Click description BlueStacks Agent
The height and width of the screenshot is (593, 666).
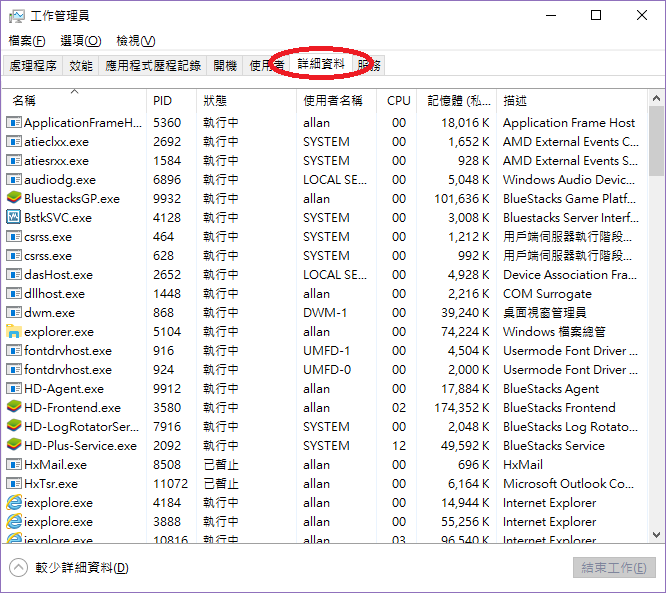551,389
